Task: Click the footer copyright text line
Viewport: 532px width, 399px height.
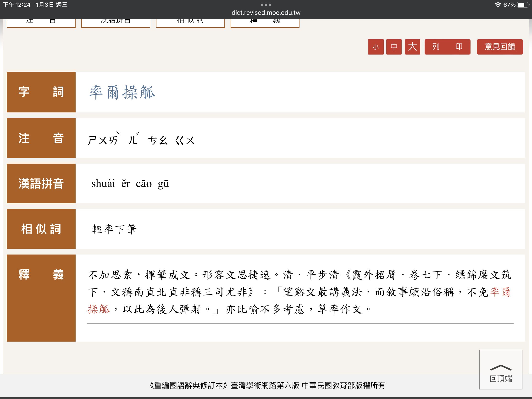Action: point(266,385)
